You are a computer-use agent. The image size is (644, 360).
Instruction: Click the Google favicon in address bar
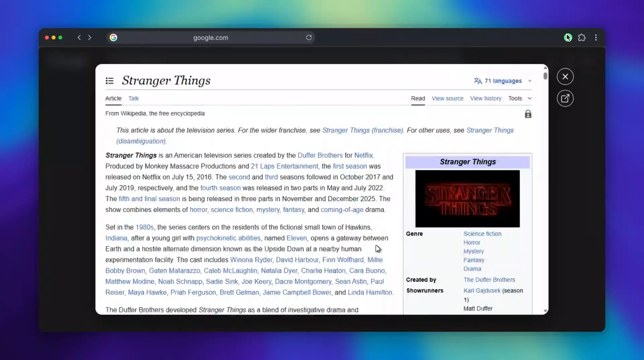click(x=113, y=37)
